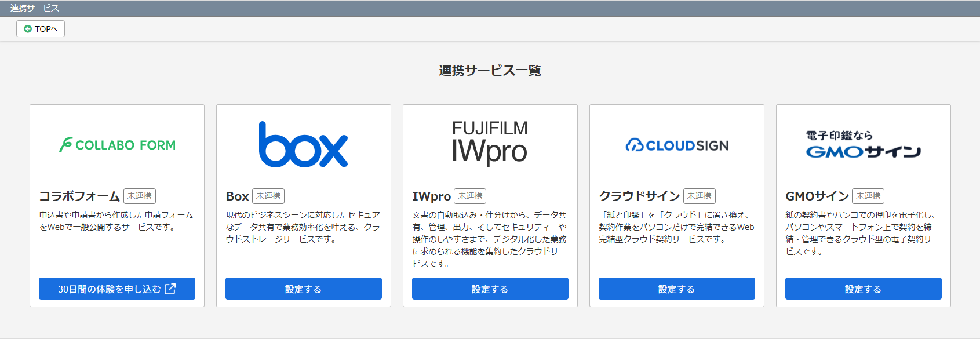
Task: Click the Box description starting 現代のビジネスシーン
Action: point(303,227)
